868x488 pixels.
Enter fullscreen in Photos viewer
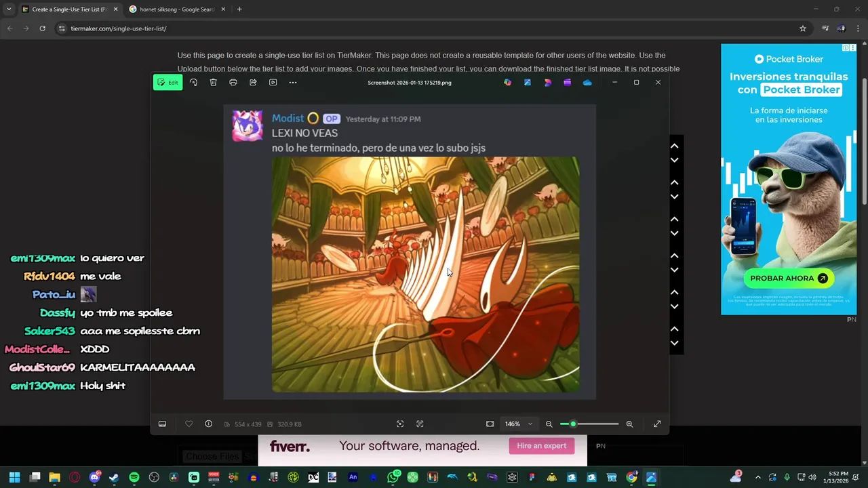point(657,424)
